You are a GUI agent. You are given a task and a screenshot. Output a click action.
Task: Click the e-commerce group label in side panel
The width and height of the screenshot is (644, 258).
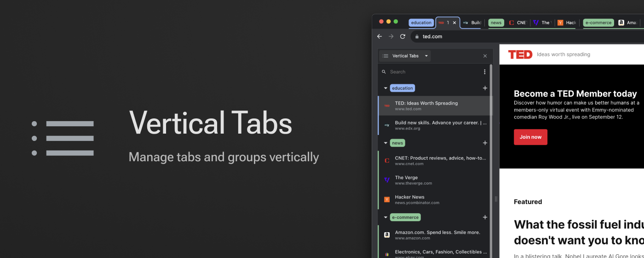[x=405, y=217]
